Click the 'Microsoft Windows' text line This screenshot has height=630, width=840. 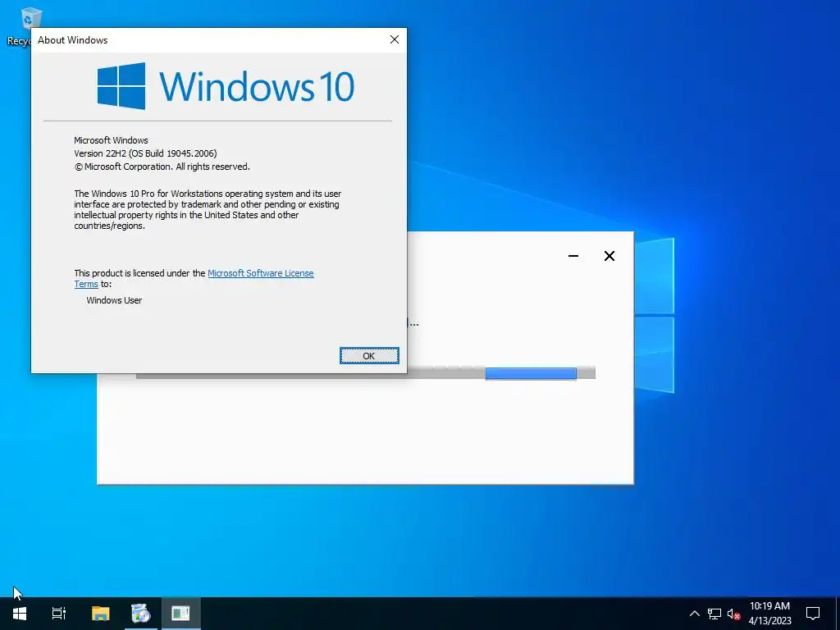coord(111,140)
